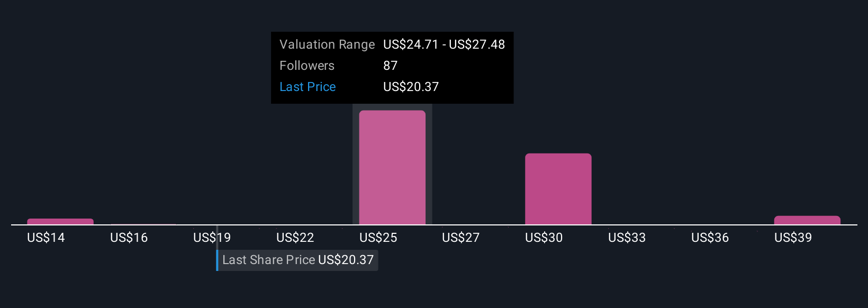Image resolution: width=868 pixels, height=308 pixels.
Task: Select the US$33 axis label
Action: point(627,238)
